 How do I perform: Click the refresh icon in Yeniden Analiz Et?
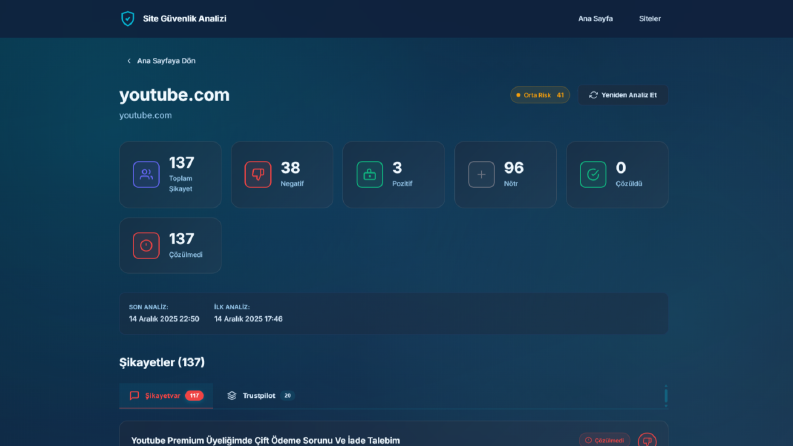(593, 95)
